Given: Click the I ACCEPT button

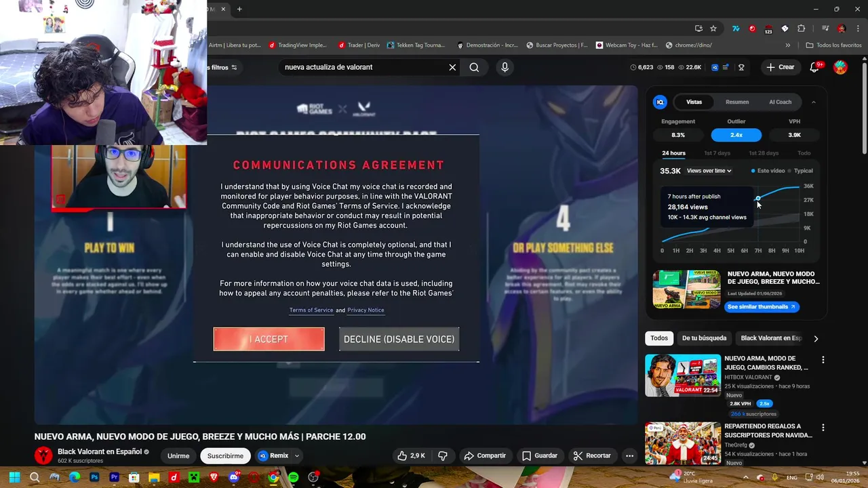Looking at the screenshot, I should click(x=269, y=339).
